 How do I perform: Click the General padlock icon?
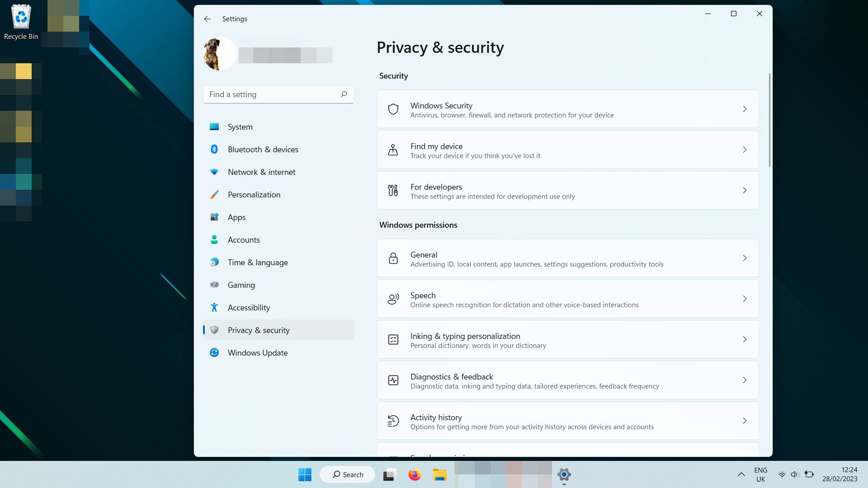tap(393, 258)
